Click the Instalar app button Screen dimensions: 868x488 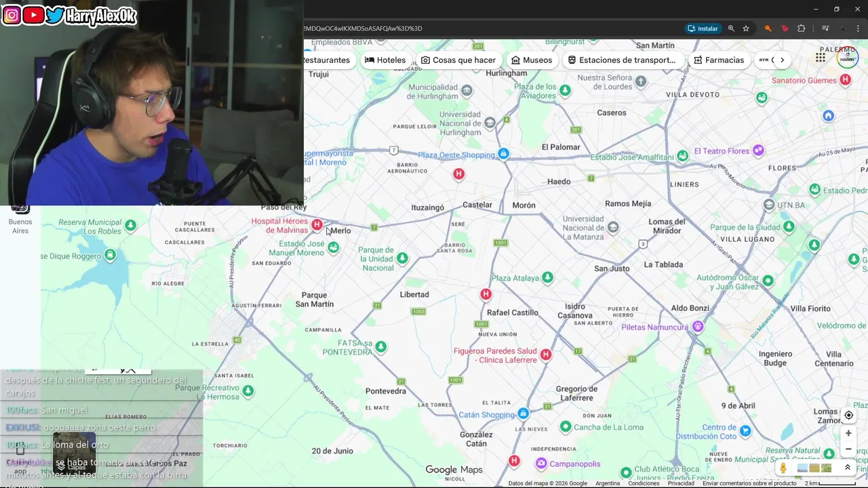tap(703, 28)
